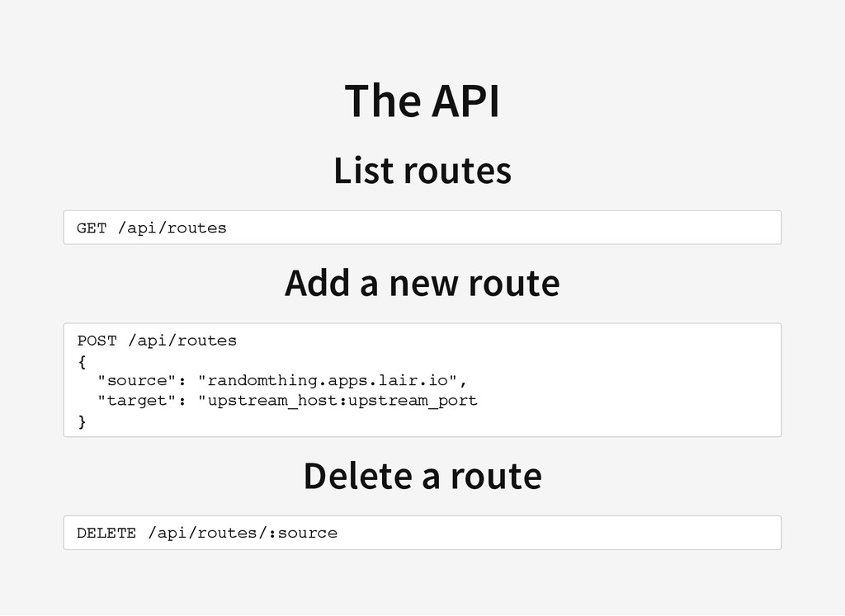Click the upstream_host:upstream_port value
The height and width of the screenshot is (616, 845).
338,401
